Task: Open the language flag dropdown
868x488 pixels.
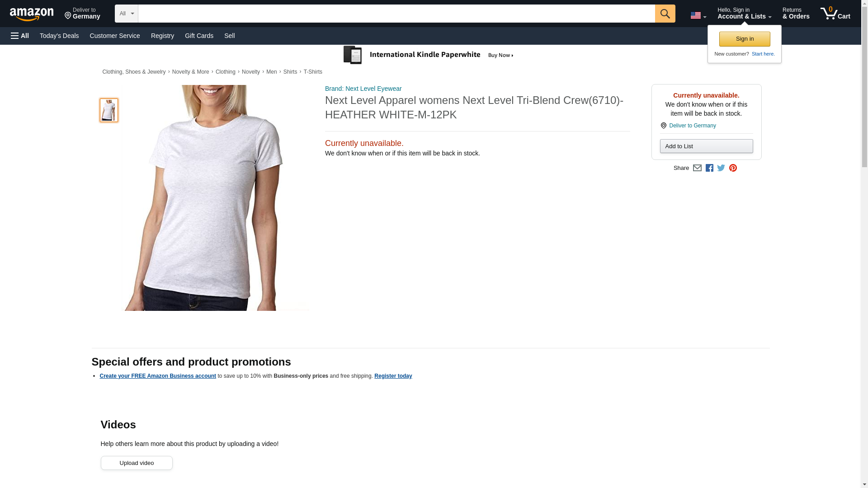Action: click(x=698, y=15)
